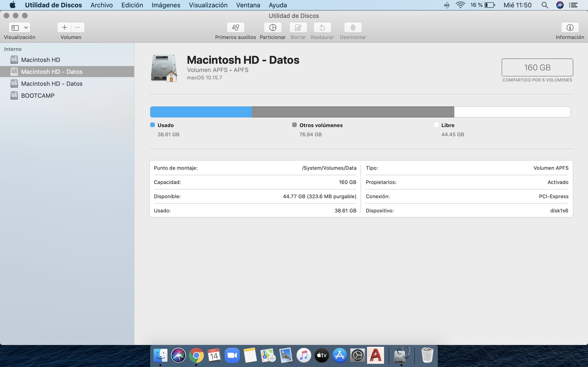Screen dimensions: 588x367
Task: Open the Archivo menu
Action: pos(102,5)
